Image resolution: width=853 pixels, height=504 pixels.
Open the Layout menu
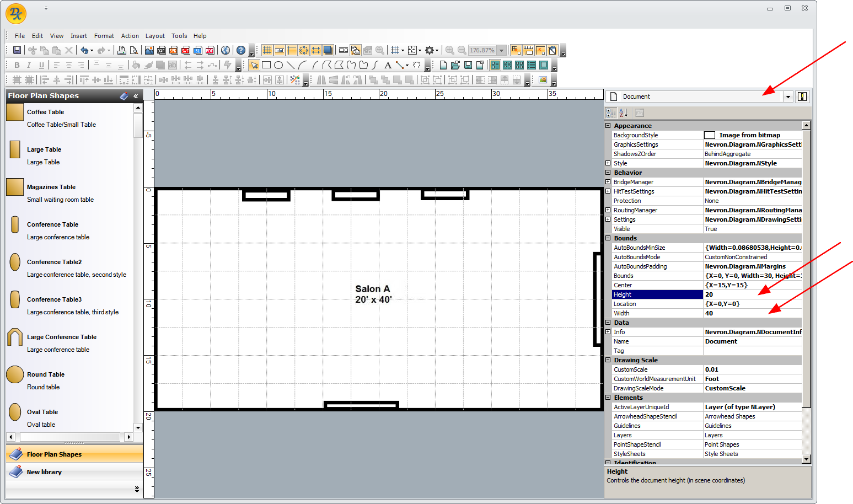155,36
